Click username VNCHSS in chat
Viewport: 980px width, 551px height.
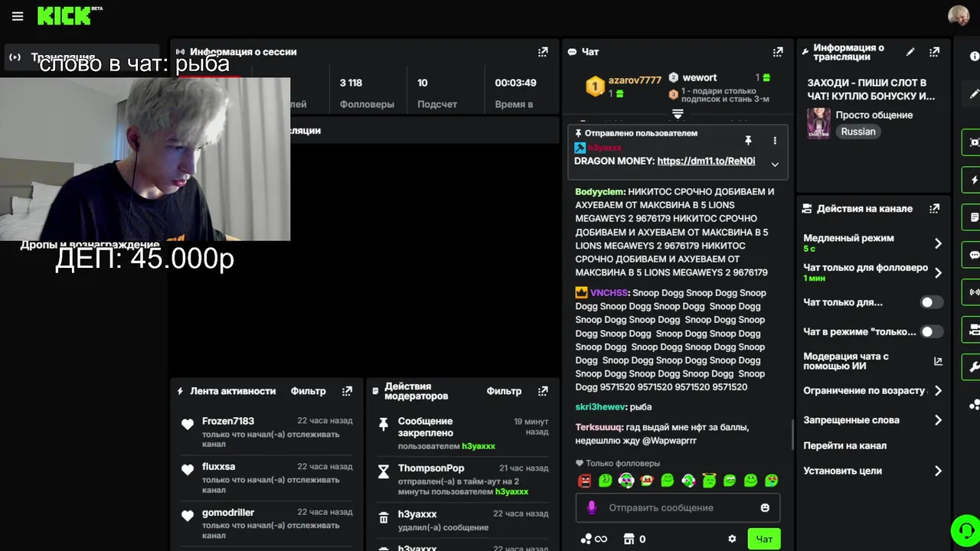(x=608, y=292)
